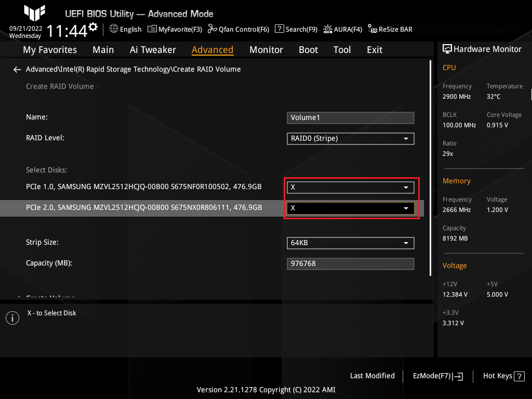Open MyFavorite(F3) list icon
532x399 pixels.
[x=152, y=29]
